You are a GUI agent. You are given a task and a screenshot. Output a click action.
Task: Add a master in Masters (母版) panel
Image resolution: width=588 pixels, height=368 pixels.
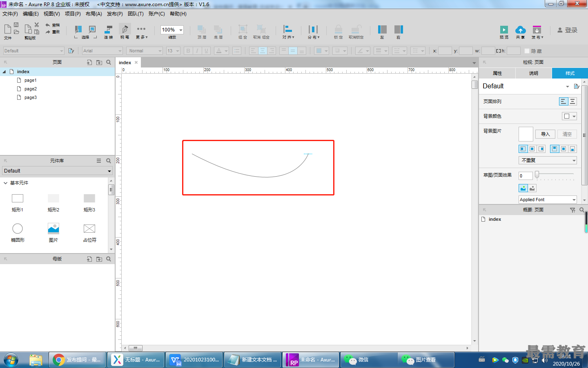(89, 259)
